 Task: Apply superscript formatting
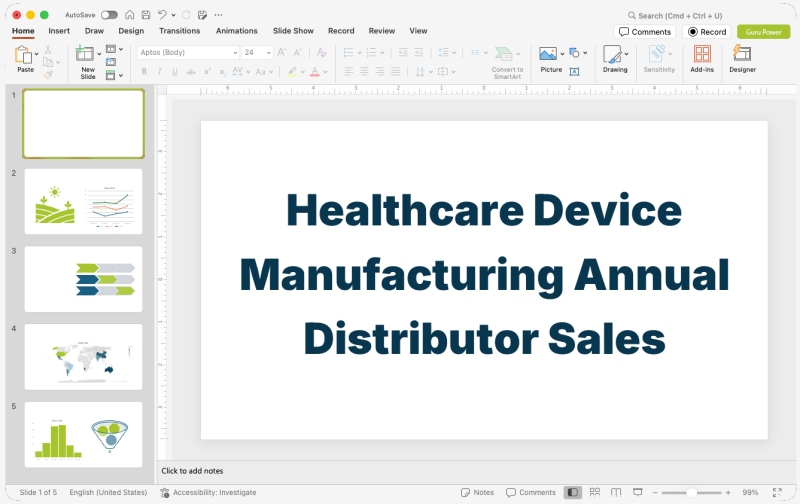(207, 72)
